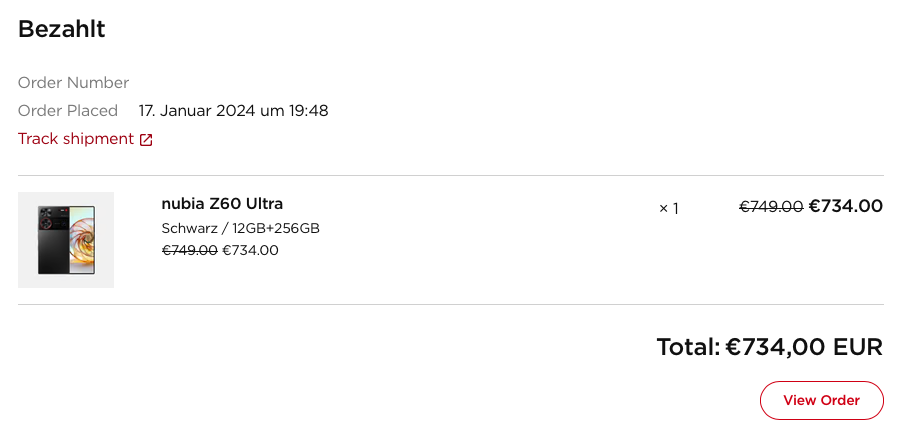Click the nubia Z60 Ultra product name

click(x=222, y=204)
